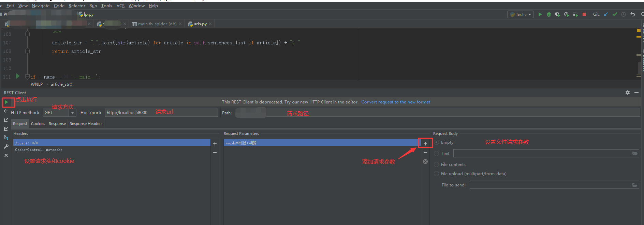644x225 pixels.
Task: Import a request with the incoming arrow icon
Action: [x=6, y=129]
